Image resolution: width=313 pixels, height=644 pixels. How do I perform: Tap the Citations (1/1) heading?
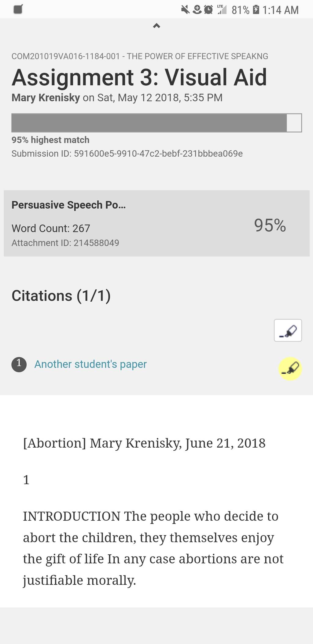point(61,296)
